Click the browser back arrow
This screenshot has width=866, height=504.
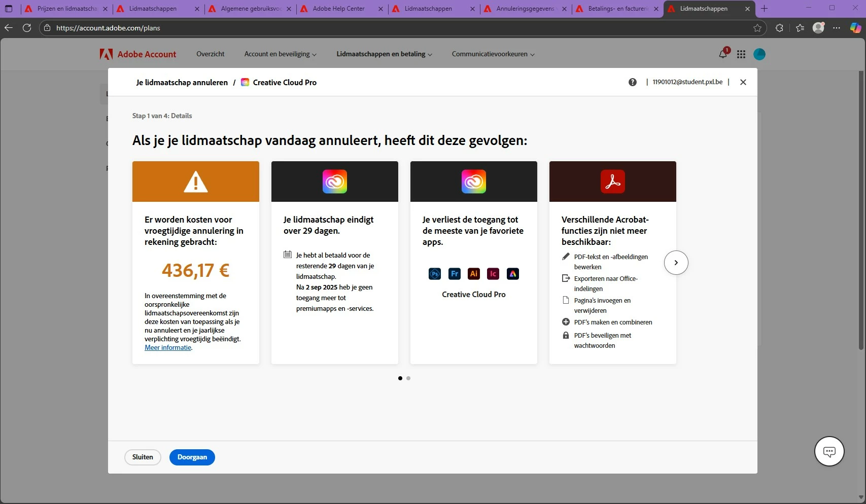(9, 28)
